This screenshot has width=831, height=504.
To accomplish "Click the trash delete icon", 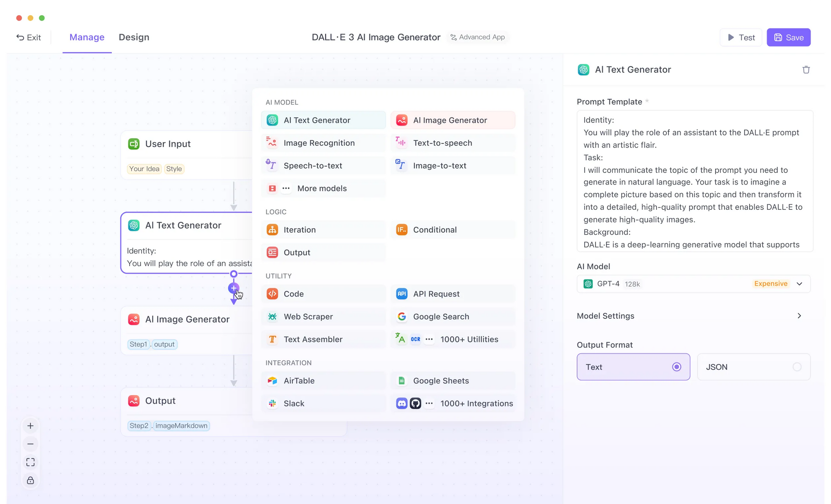I will pyautogui.click(x=806, y=70).
